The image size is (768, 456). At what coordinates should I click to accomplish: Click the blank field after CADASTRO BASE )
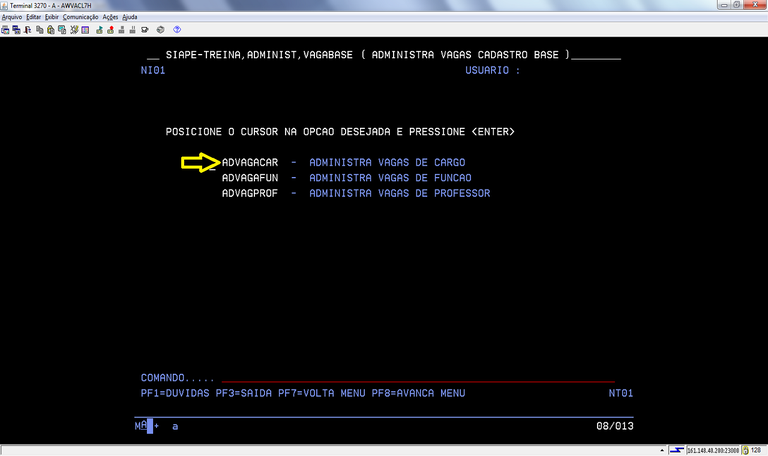pyautogui.click(x=596, y=55)
